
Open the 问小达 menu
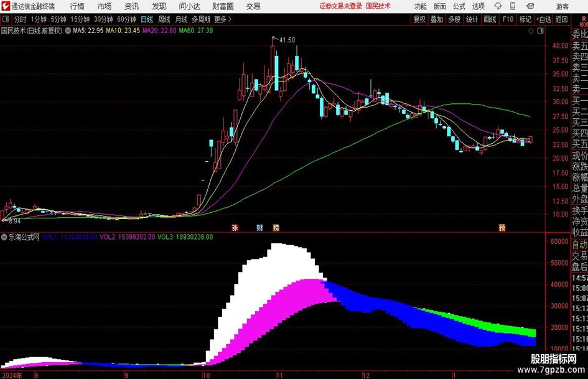(189, 6)
